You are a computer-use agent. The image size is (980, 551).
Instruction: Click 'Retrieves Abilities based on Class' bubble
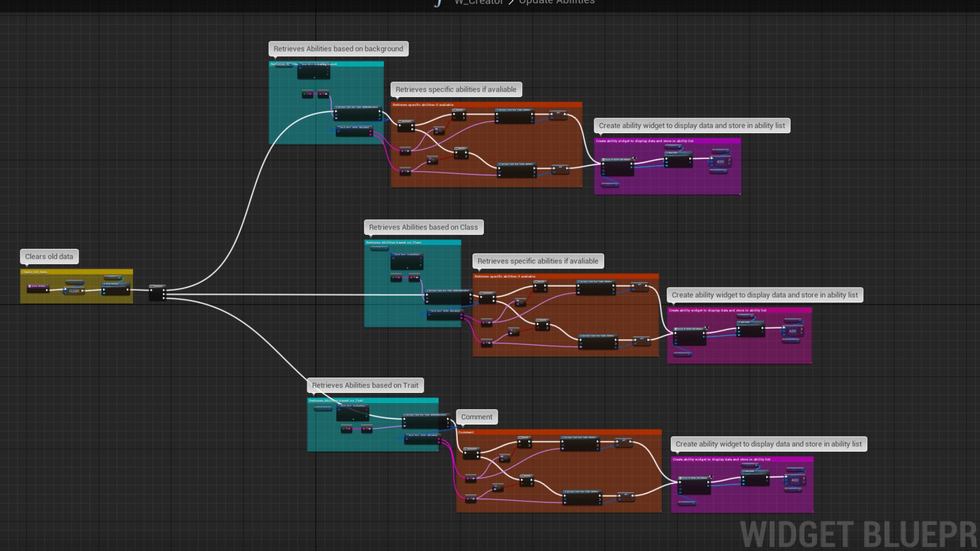(423, 228)
